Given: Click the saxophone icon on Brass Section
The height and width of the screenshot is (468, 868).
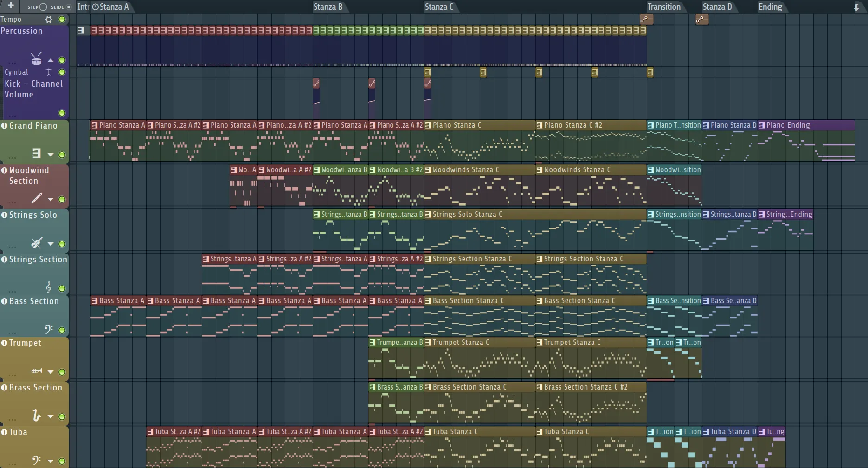Looking at the screenshot, I should pyautogui.click(x=36, y=416).
